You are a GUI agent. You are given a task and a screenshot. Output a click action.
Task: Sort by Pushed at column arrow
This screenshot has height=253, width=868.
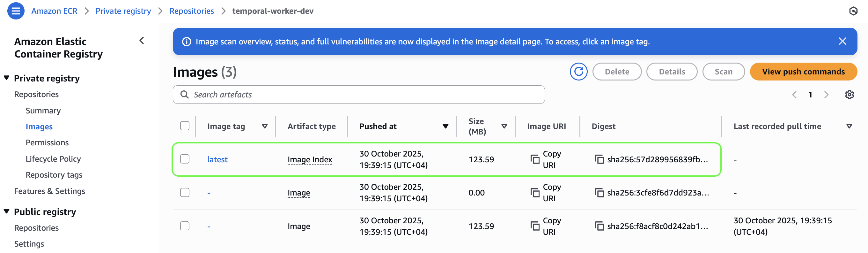pos(445,126)
